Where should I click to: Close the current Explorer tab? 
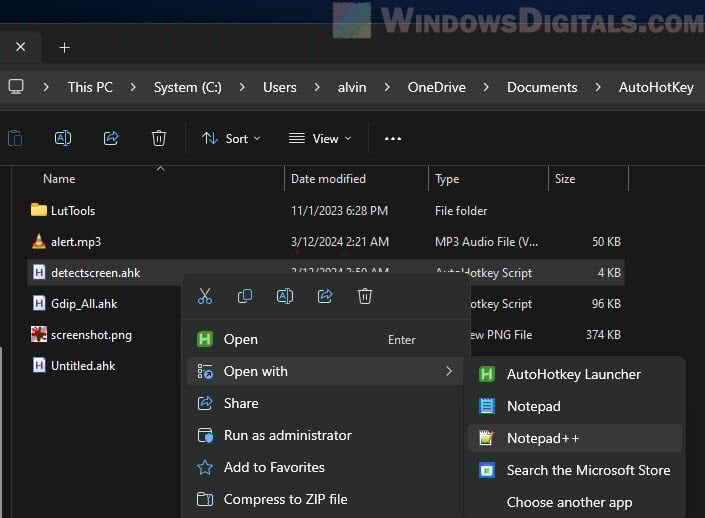pyautogui.click(x=21, y=47)
